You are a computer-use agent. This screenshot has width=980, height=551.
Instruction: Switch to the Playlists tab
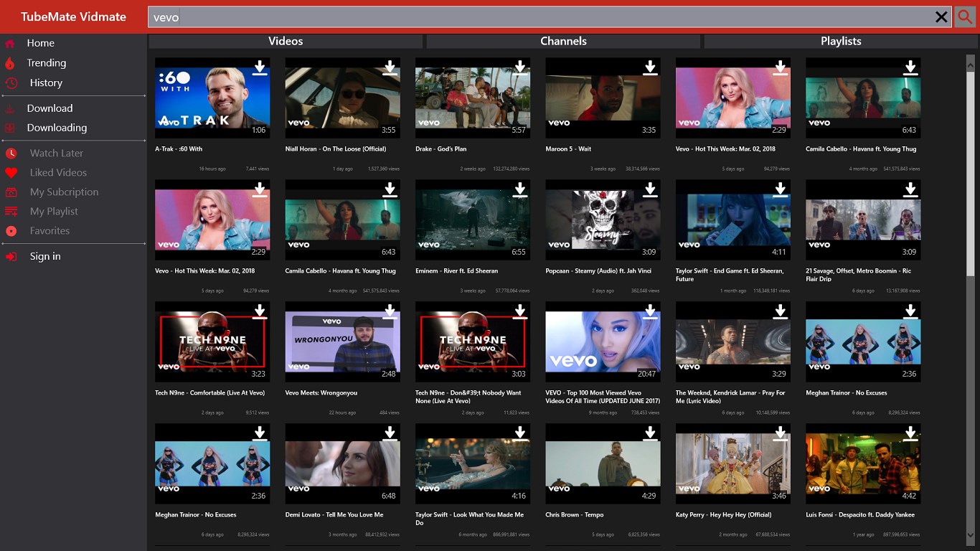(x=841, y=42)
